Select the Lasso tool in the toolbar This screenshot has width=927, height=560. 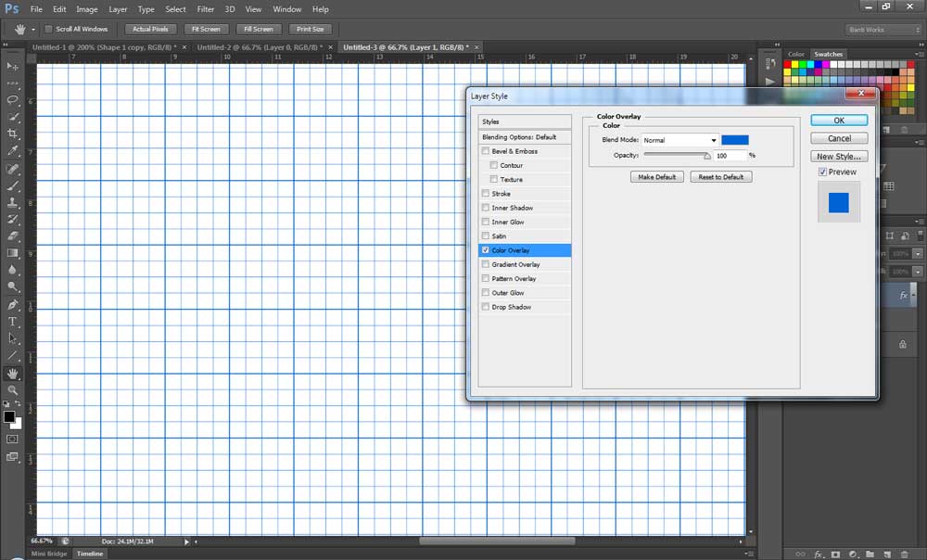tap(13, 100)
